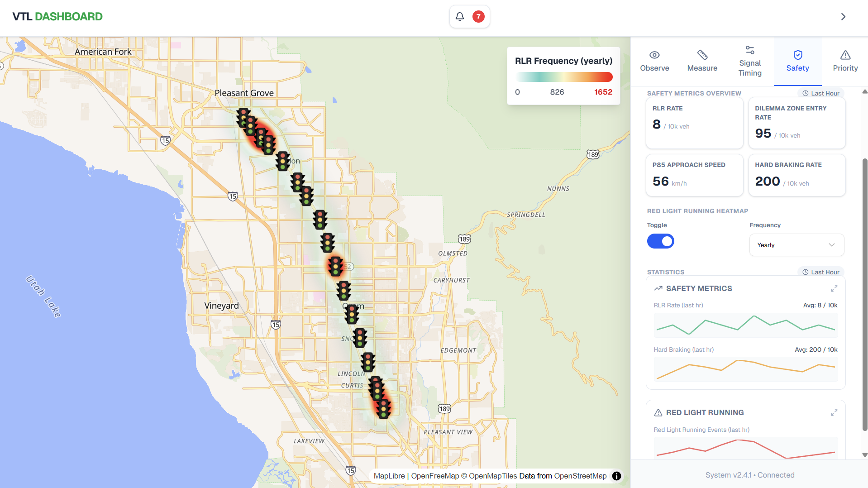Click the VTL Dashboard logo title
This screenshot has width=868, height=488.
[x=57, y=17]
